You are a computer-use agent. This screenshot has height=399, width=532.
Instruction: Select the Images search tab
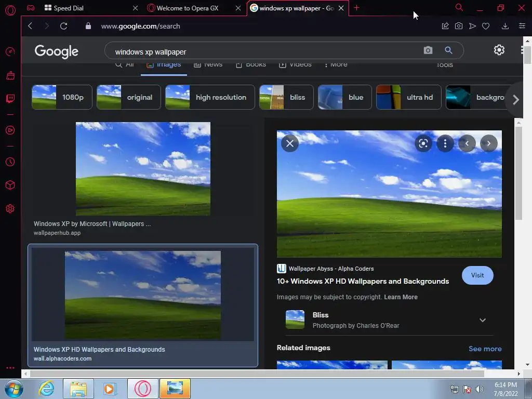[x=164, y=65]
